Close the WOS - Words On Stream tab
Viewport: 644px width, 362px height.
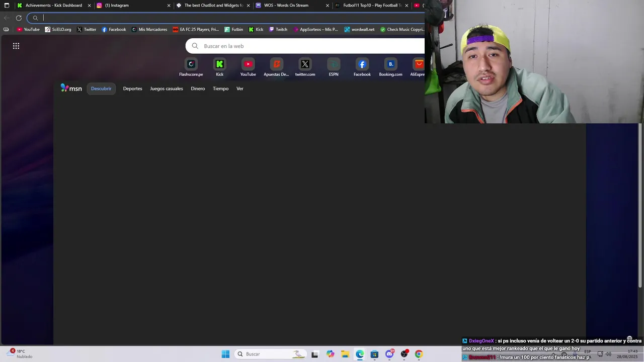pyautogui.click(x=328, y=6)
